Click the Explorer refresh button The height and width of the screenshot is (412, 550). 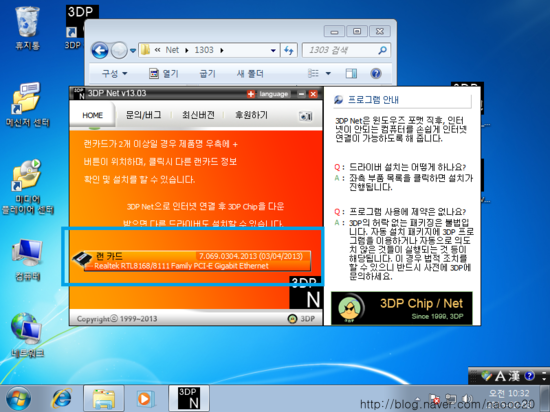(x=289, y=50)
